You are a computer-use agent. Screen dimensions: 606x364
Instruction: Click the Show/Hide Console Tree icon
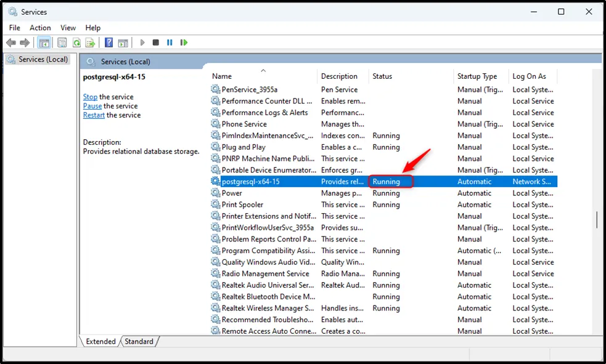(x=44, y=42)
